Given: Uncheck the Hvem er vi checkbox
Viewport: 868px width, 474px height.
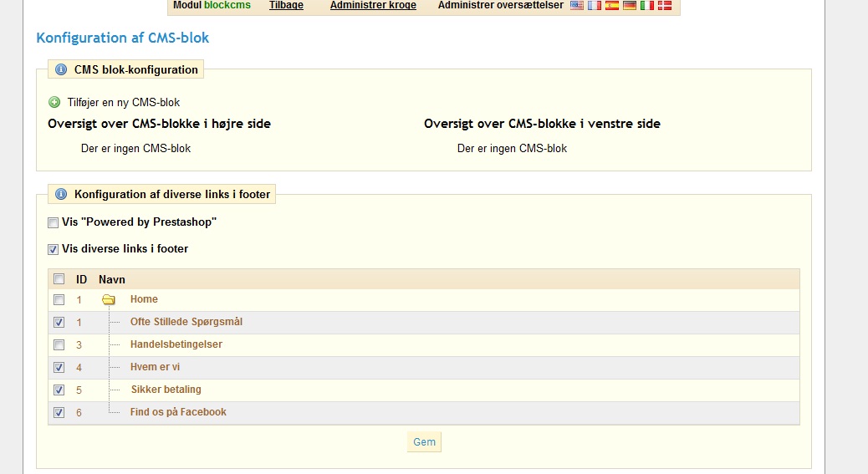Looking at the screenshot, I should 59,367.
